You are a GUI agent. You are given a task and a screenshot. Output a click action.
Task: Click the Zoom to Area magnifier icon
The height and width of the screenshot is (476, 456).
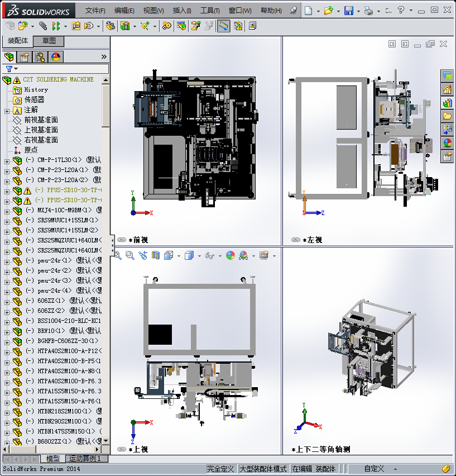(130, 256)
